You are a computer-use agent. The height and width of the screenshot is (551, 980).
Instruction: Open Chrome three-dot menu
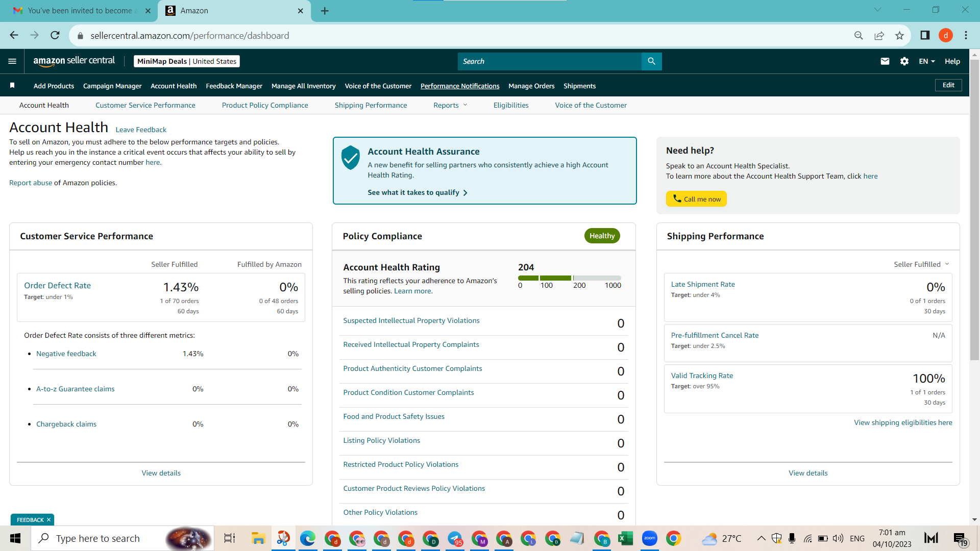(x=966, y=35)
